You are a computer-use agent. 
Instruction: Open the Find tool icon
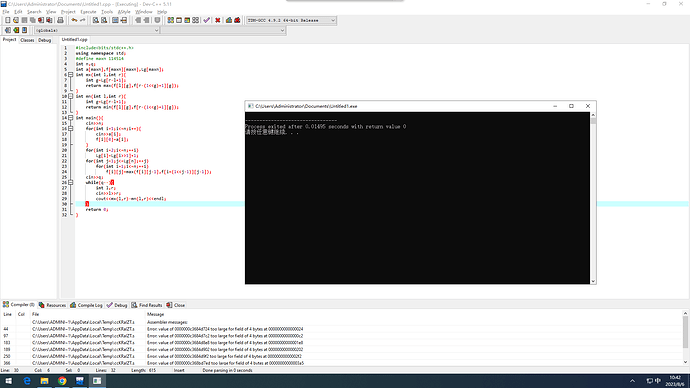[95, 20]
